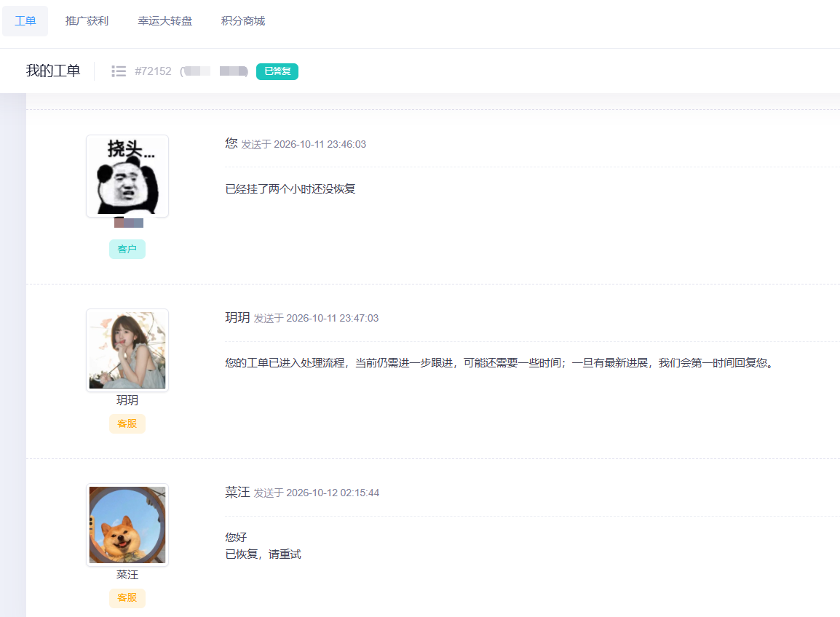The image size is (840, 617).
Task: Click the 客户 role badge
Action: tap(127, 249)
